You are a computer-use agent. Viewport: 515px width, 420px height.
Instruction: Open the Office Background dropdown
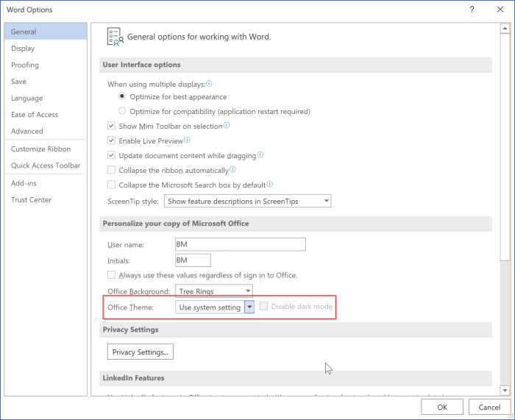214,291
